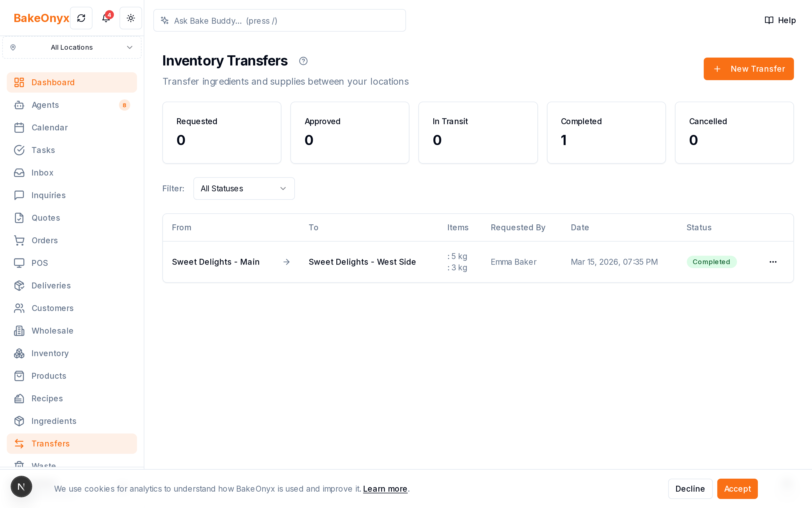This screenshot has width=812, height=508.
Task: Click the Deliveries package icon
Action: [19, 285]
